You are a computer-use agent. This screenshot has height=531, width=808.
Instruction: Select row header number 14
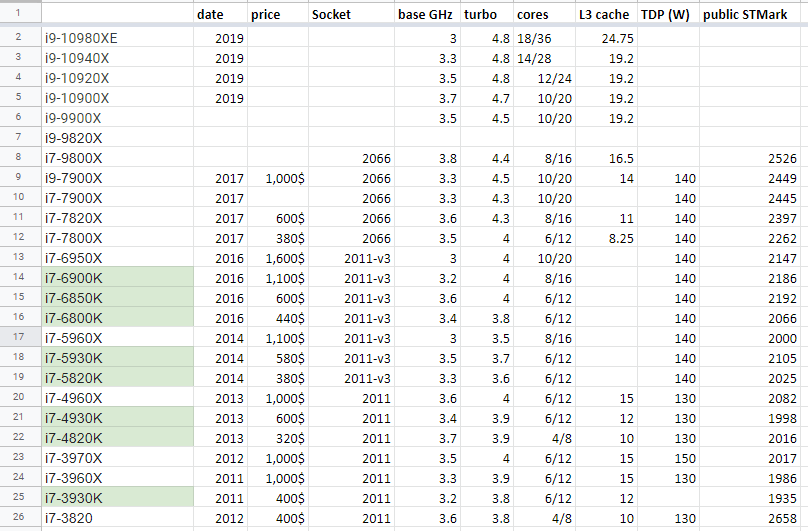click(x=19, y=277)
